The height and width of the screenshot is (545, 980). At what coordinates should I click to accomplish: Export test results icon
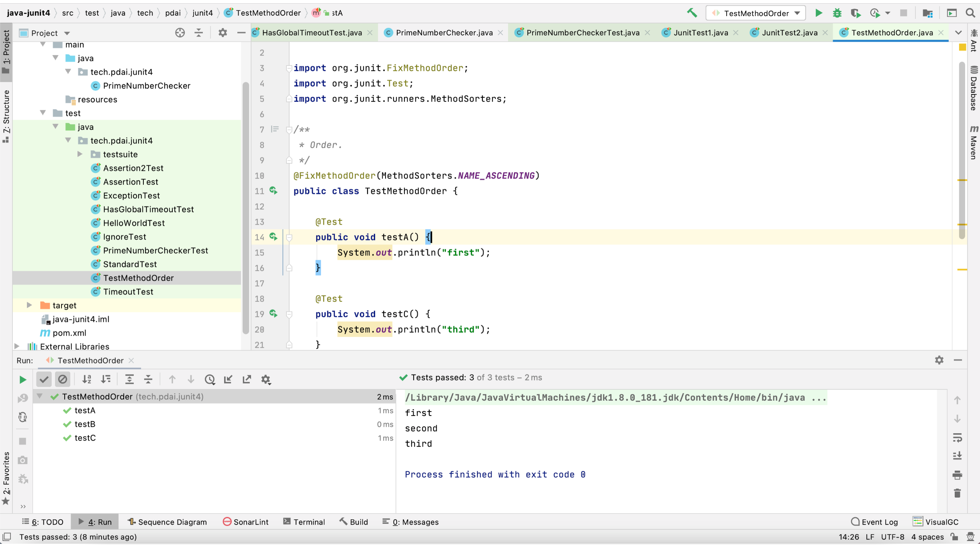(247, 379)
